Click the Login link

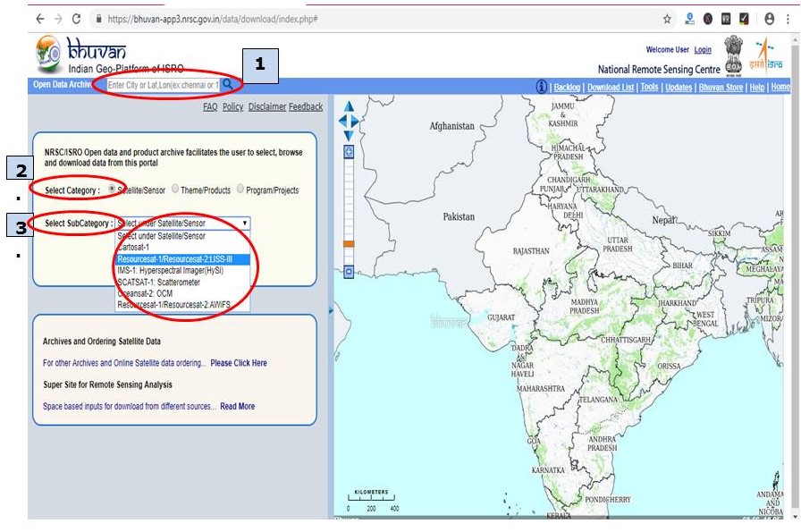point(703,49)
